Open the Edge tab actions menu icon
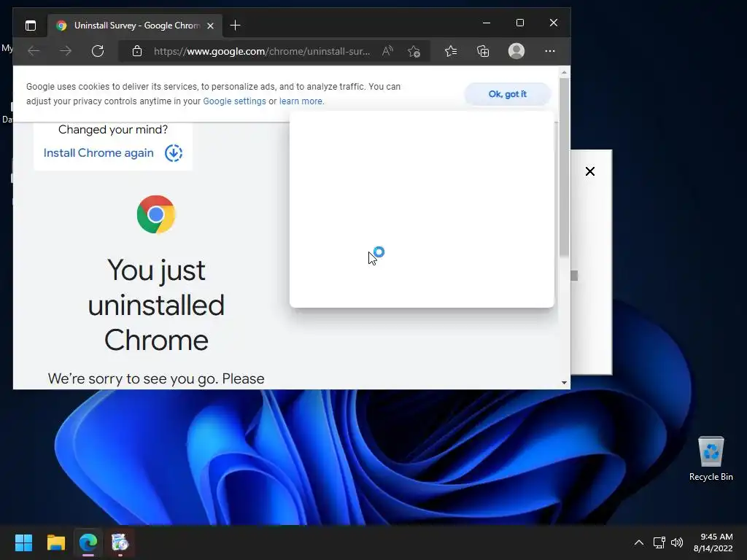Screen dimensions: 747x560 (31, 26)
